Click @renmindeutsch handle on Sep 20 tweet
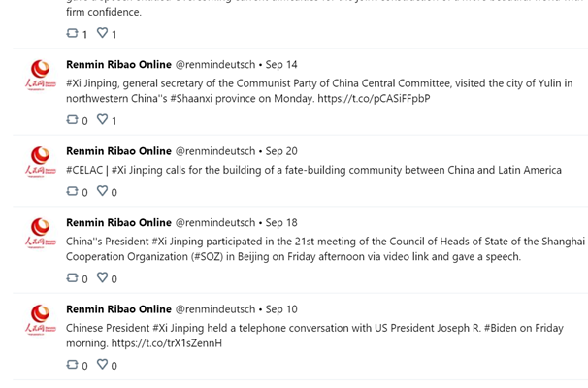588x388 pixels. (215, 151)
